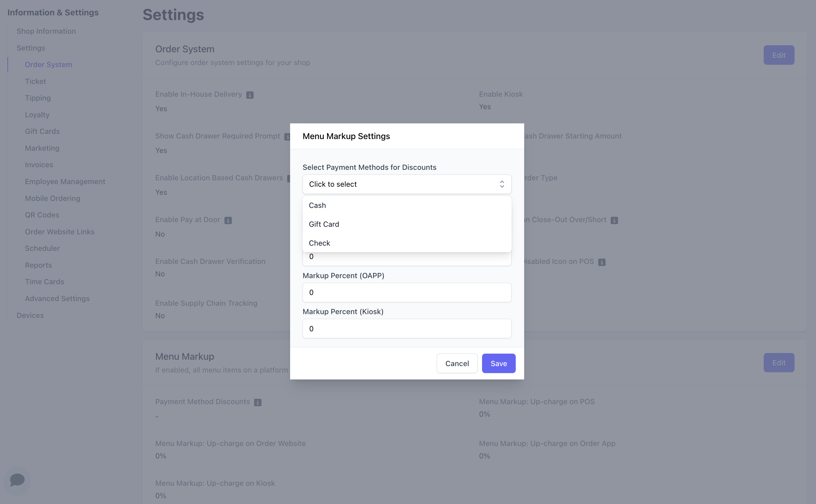Navigate to Advanced Settings
Viewport: 816px width, 504px height.
pyautogui.click(x=57, y=298)
